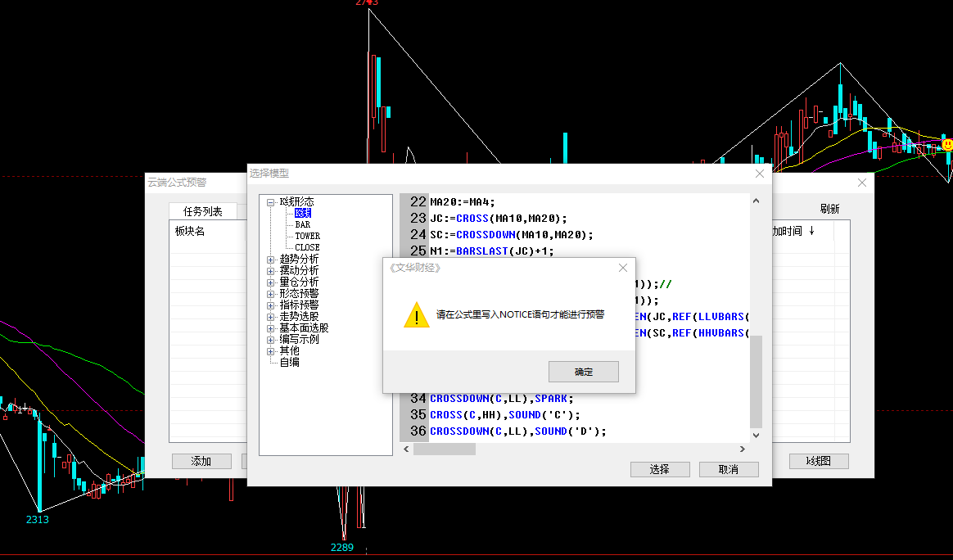Screen dimensions: 953x560
Task: Expand the 指标预警 tree node
Action: click(x=271, y=305)
